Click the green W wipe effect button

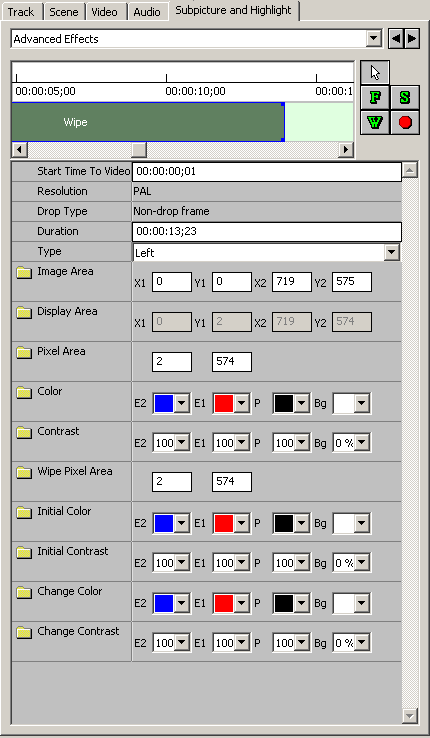point(375,122)
